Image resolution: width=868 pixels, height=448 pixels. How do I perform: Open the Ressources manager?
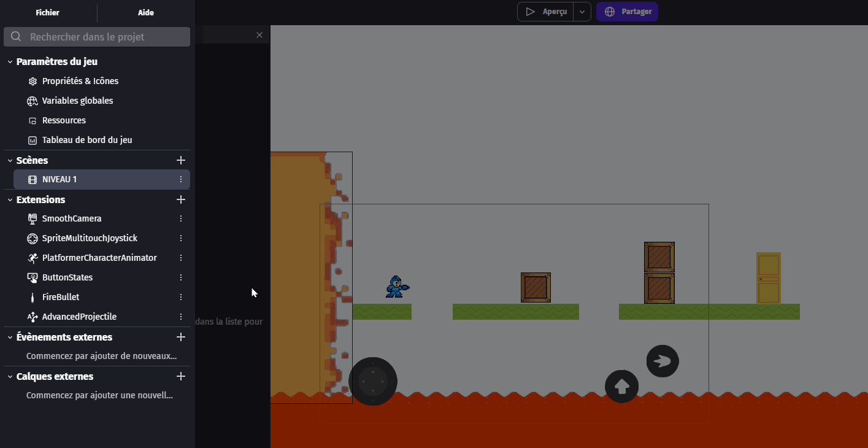coord(64,120)
